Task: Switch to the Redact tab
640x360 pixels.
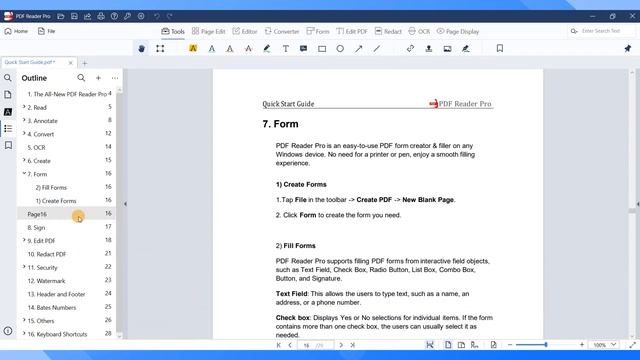Action: (388, 31)
